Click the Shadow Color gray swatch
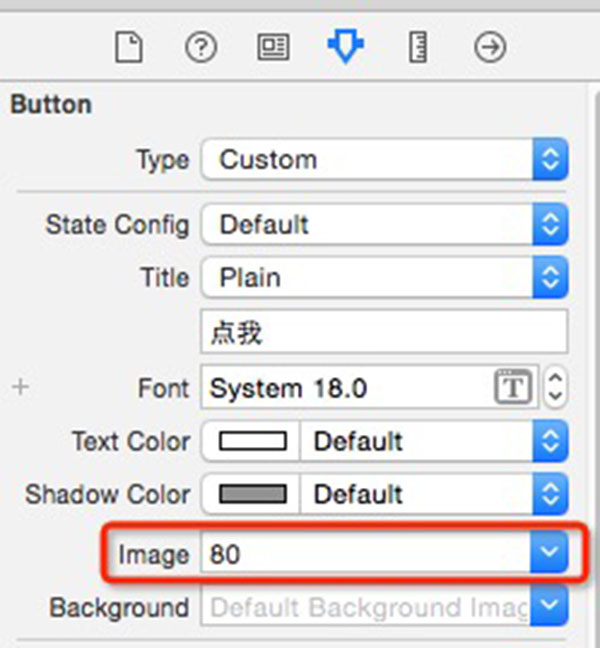 pyautogui.click(x=253, y=494)
